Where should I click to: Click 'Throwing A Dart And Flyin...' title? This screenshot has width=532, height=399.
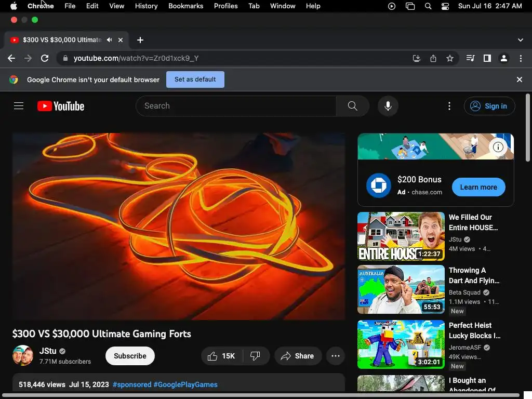tap(474, 275)
